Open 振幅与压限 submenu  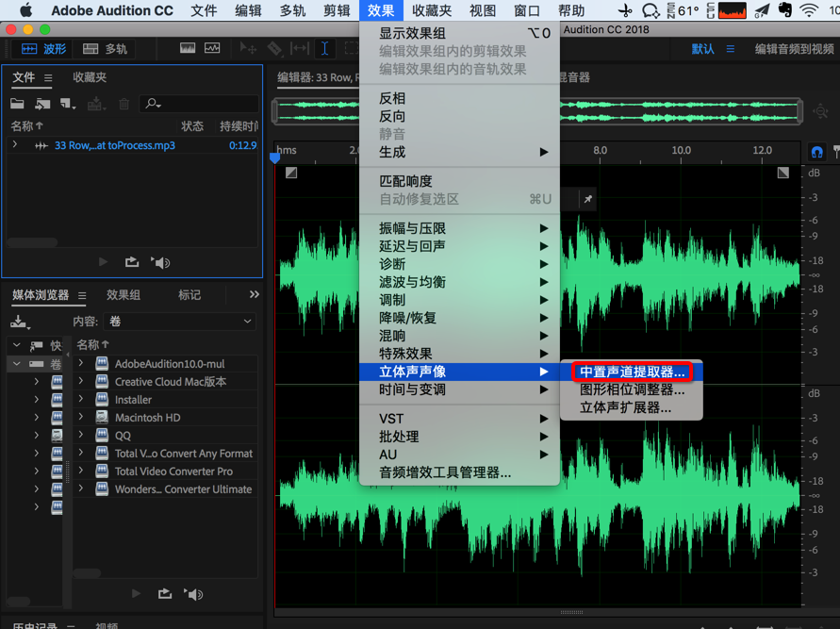[460, 228]
